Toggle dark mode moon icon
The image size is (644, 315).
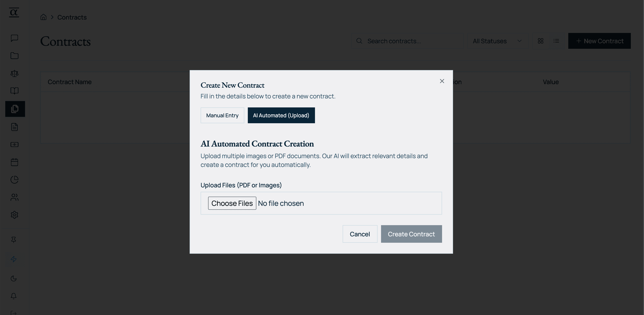coord(14,279)
